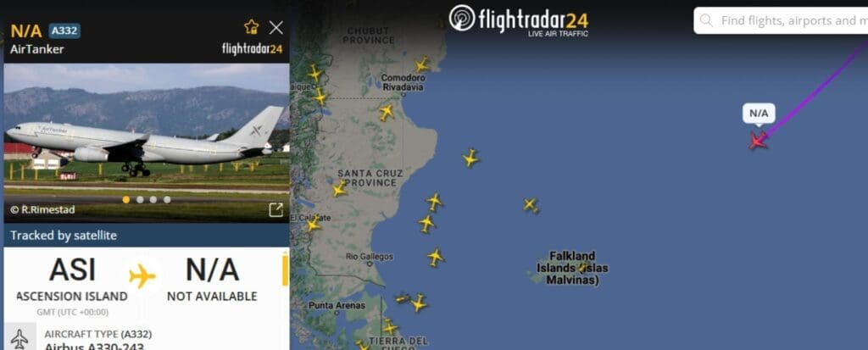The height and width of the screenshot is (350, 868).
Task: Click ASI Ascension Island origin airport
Action: (x=73, y=279)
